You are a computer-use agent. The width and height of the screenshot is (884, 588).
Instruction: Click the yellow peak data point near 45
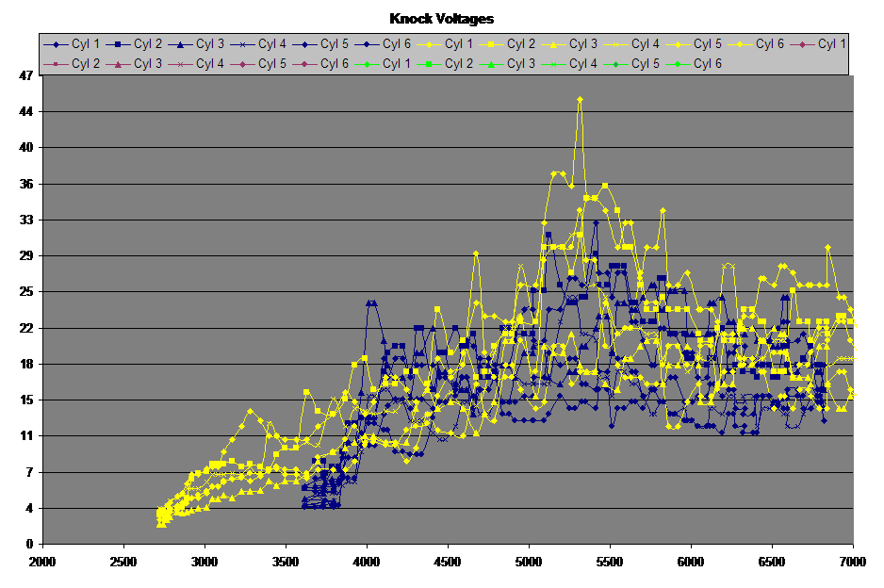[x=580, y=99]
